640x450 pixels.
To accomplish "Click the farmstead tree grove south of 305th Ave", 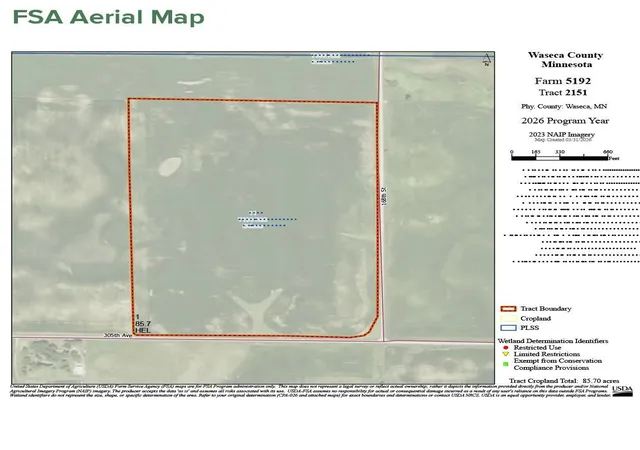I will tap(50, 359).
